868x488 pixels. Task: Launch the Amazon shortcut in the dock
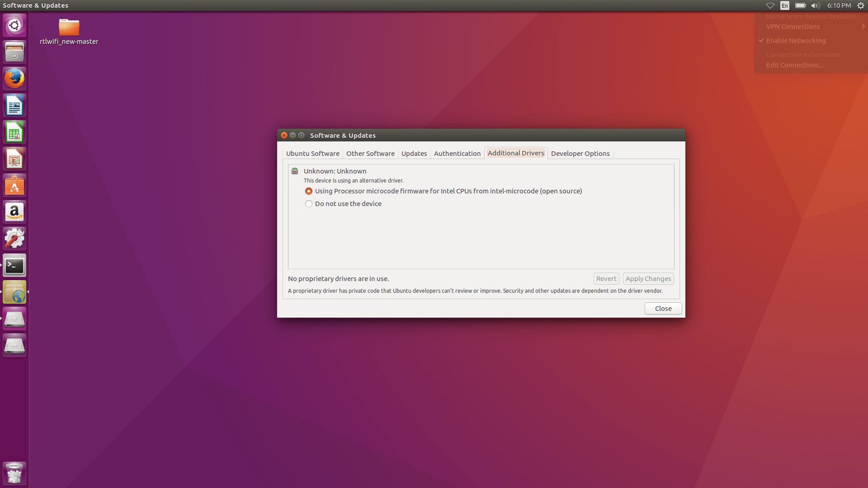tap(14, 211)
